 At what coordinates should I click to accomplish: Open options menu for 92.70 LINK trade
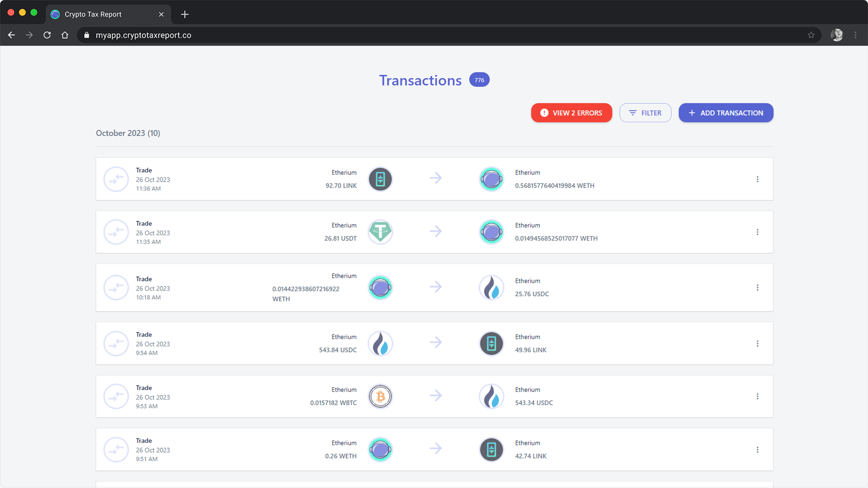758,179
